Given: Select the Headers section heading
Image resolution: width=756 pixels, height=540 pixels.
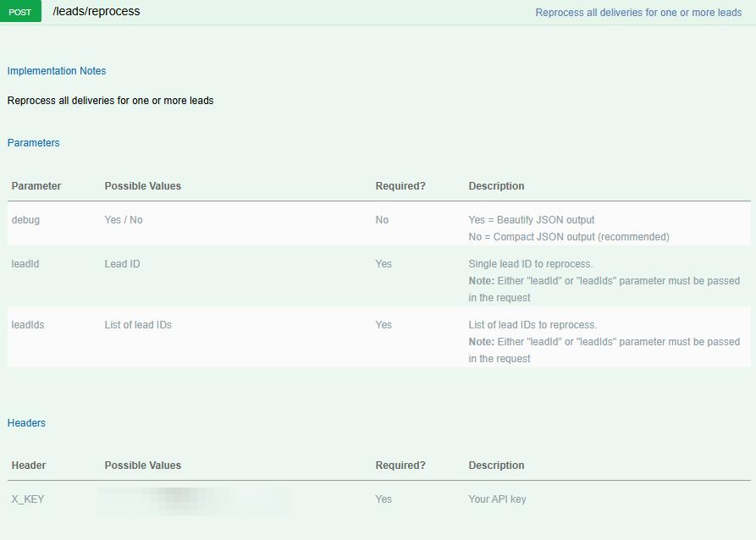Looking at the screenshot, I should point(26,423).
